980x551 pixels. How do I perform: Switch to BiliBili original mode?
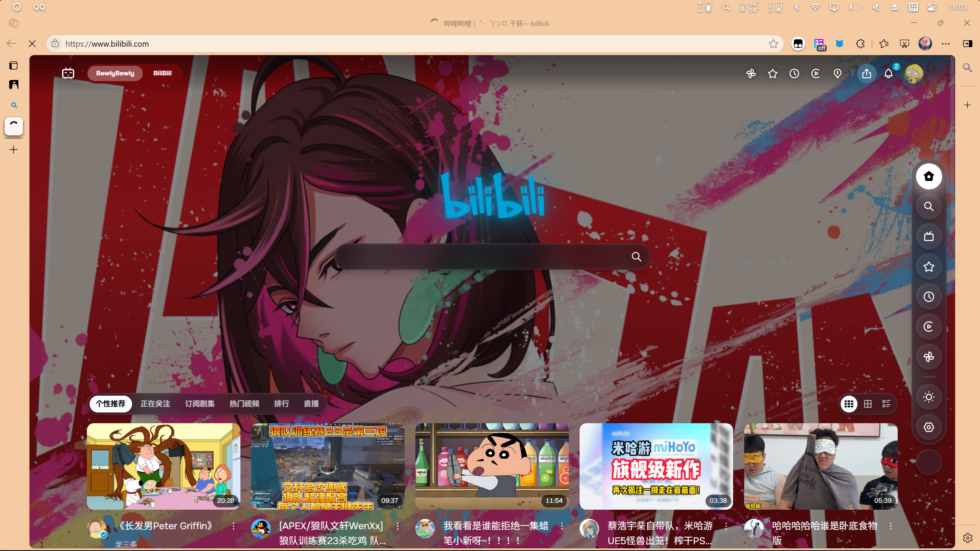click(162, 73)
